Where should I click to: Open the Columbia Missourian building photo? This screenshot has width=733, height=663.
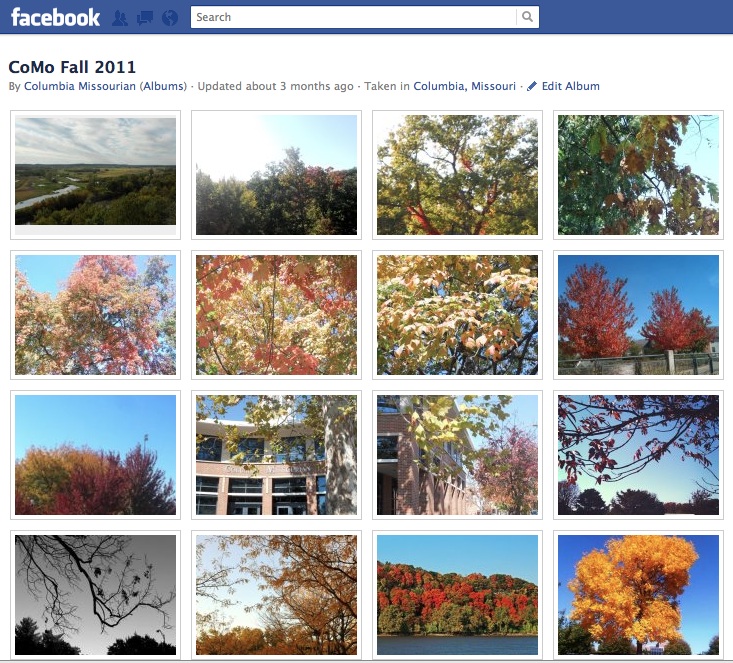pos(276,455)
